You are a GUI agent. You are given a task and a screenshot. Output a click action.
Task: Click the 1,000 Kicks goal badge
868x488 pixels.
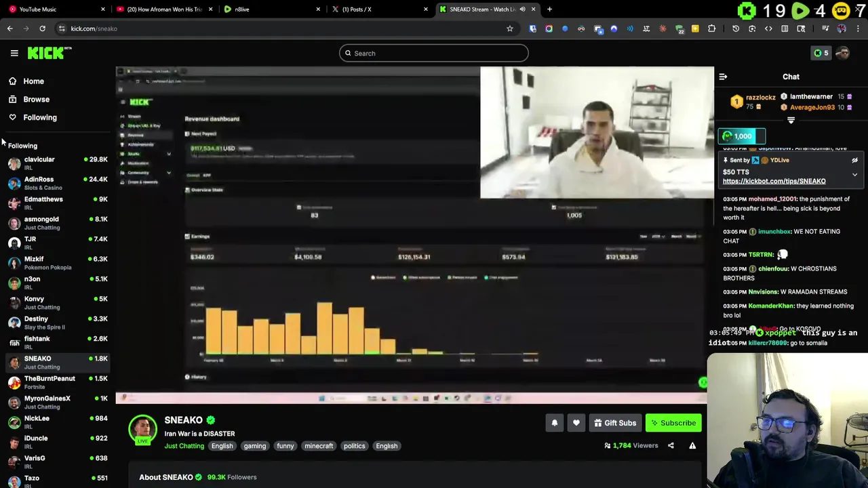pos(742,136)
